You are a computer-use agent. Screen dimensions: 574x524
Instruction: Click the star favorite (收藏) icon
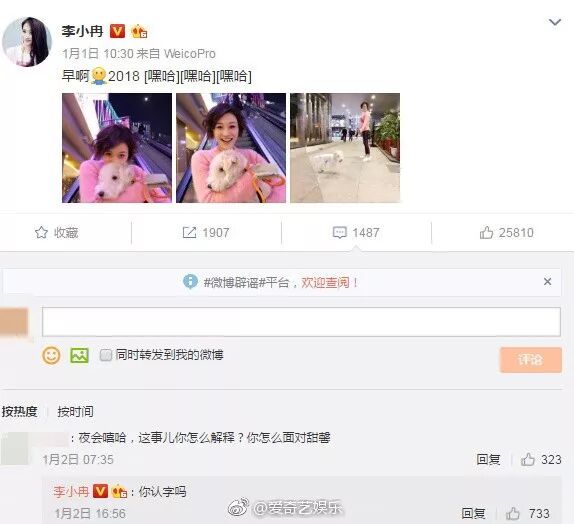[41, 233]
